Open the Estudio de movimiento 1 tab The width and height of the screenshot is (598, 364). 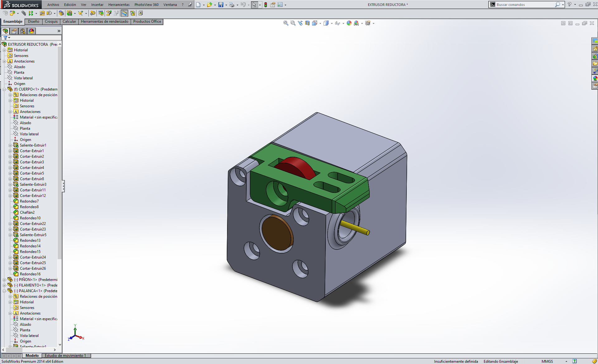pos(65,356)
